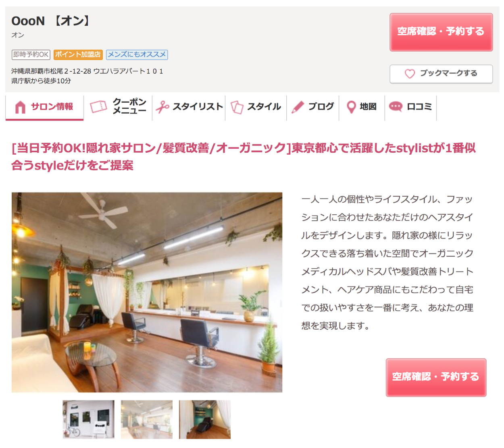Click the map pin icon

[x=352, y=107]
